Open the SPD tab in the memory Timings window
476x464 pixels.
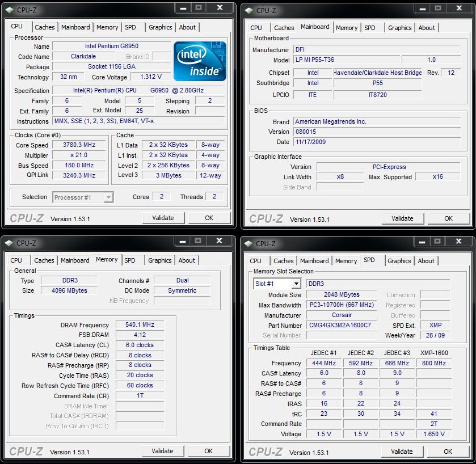pyautogui.click(x=130, y=260)
